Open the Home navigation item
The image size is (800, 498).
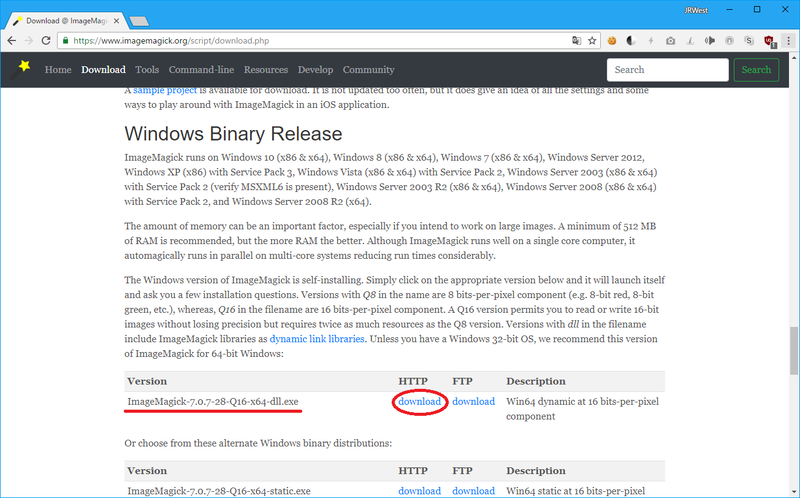pos(58,70)
